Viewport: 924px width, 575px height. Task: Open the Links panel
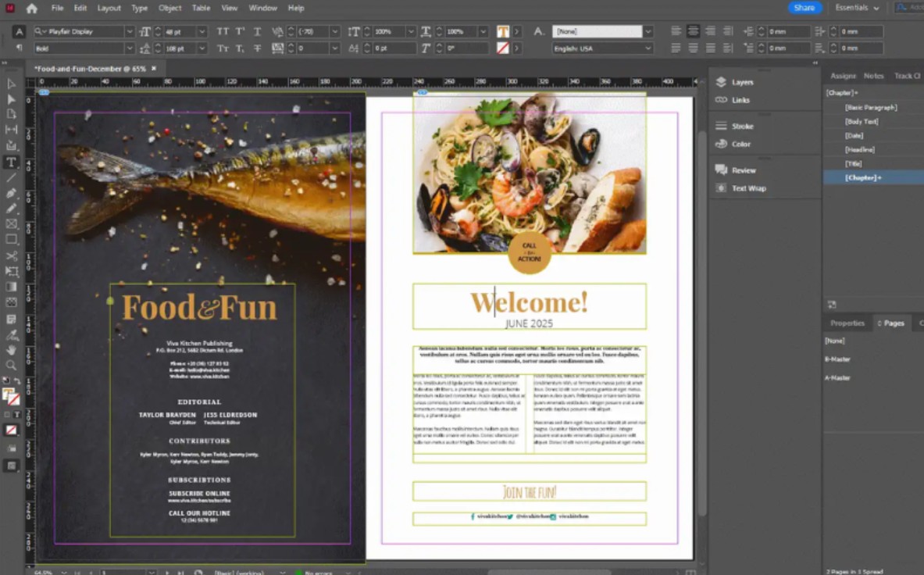pos(739,99)
